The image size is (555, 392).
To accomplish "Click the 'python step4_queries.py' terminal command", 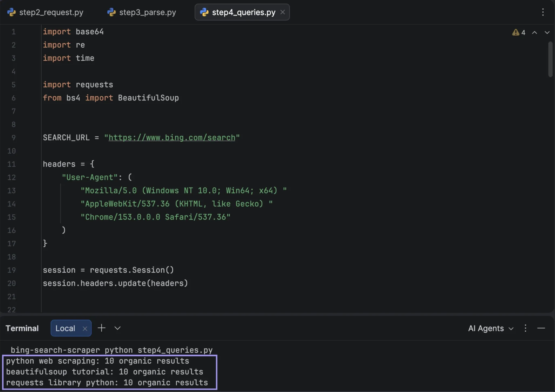I will click(x=159, y=350).
